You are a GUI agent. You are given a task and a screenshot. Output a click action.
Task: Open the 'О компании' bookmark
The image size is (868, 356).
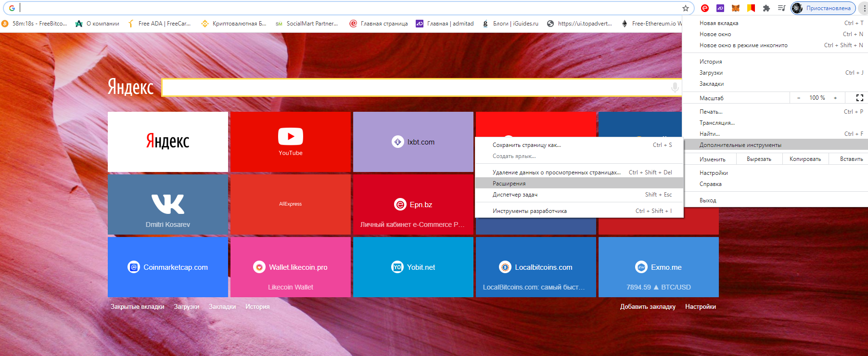(97, 24)
